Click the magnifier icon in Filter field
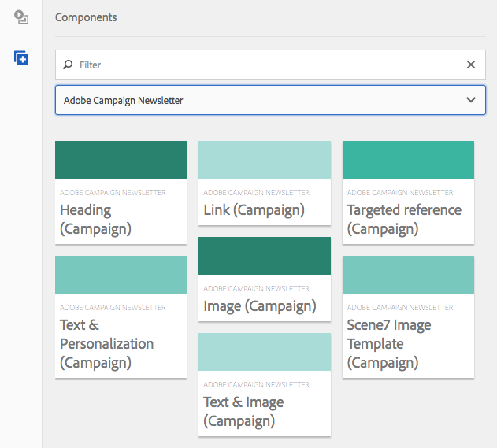497x448 pixels. pos(69,65)
